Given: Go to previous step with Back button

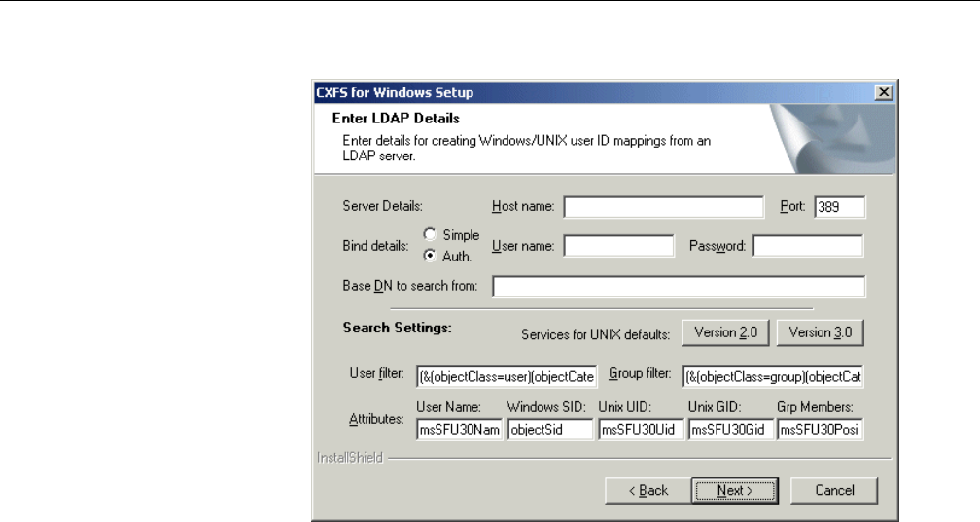Looking at the screenshot, I should (x=648, y=491).
